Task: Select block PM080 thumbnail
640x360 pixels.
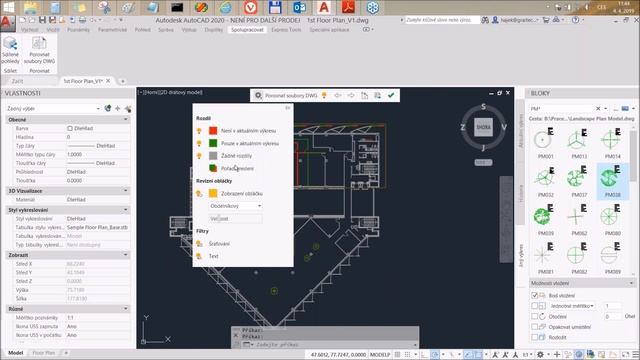Action: [x=612, y=220]
